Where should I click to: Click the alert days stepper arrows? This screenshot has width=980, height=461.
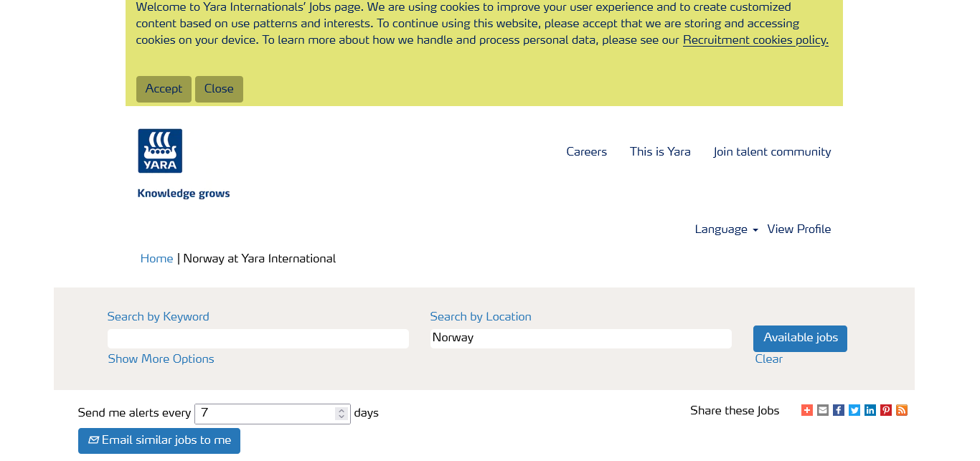[x=341, y=414]
